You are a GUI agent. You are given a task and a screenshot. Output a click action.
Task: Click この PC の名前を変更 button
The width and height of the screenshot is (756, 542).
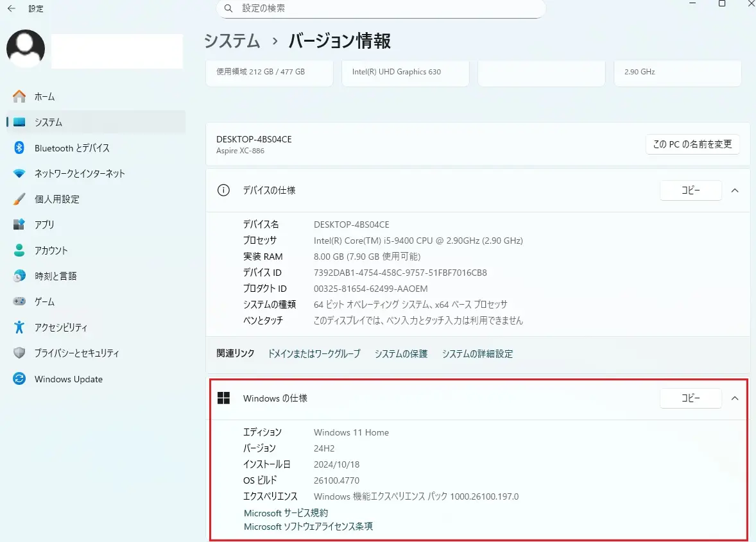coord(692,144)
